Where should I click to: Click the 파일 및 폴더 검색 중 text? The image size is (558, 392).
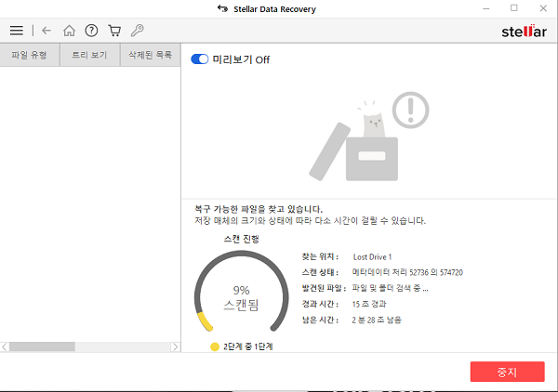click(x=390, y=288)
